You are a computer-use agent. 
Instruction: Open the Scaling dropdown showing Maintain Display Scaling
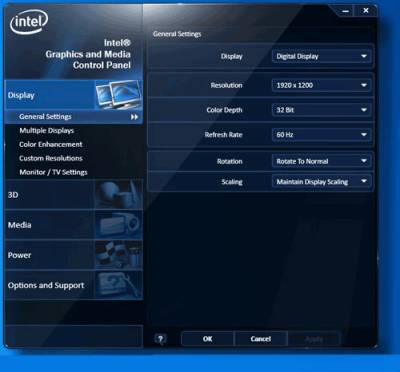pyautogui.click(x=321, y=182)
